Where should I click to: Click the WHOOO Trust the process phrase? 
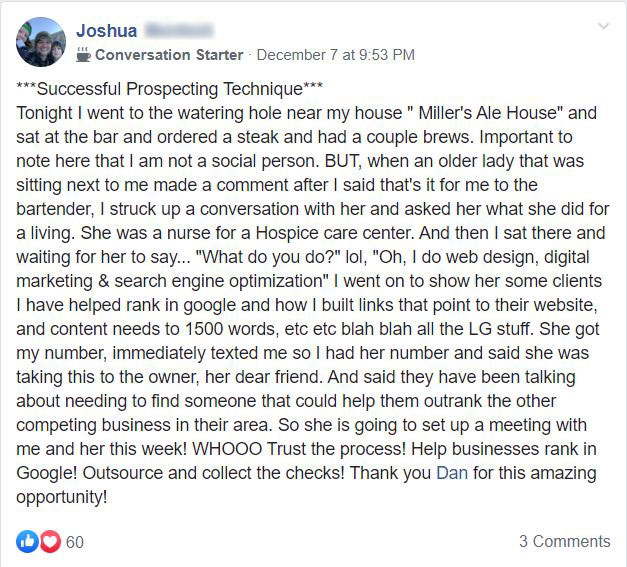299,449
